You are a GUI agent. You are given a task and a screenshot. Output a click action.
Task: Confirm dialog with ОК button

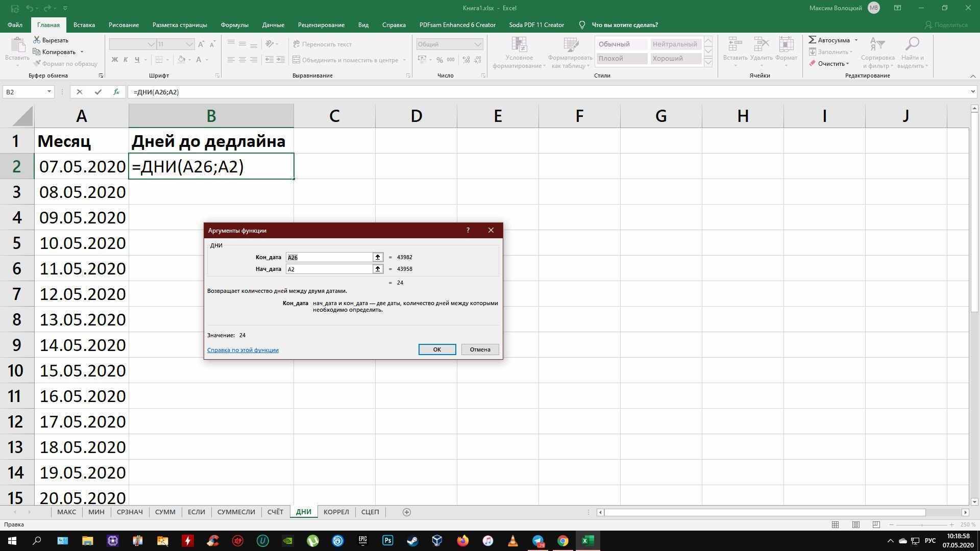pos(436,349)
